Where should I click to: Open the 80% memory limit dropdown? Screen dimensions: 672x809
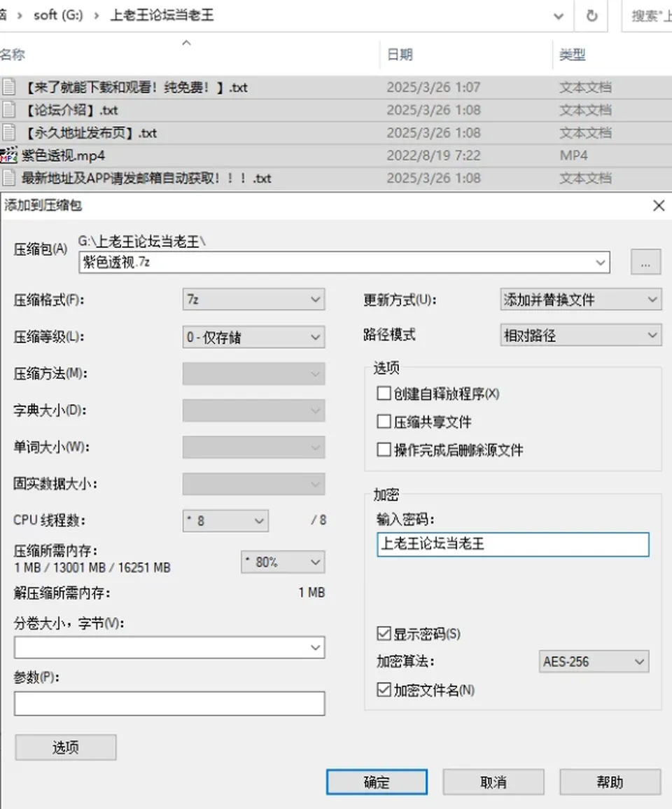click(283, 562)
